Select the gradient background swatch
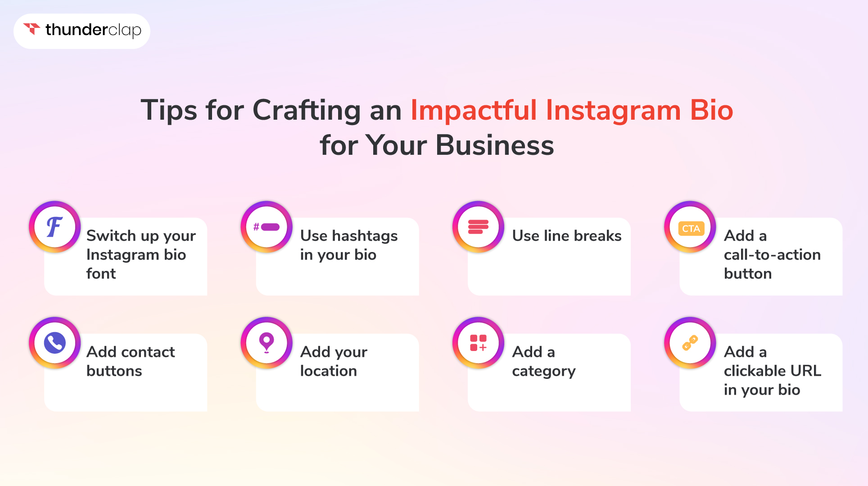The width and height of the screenshot is (868, 486). [434, 243]
